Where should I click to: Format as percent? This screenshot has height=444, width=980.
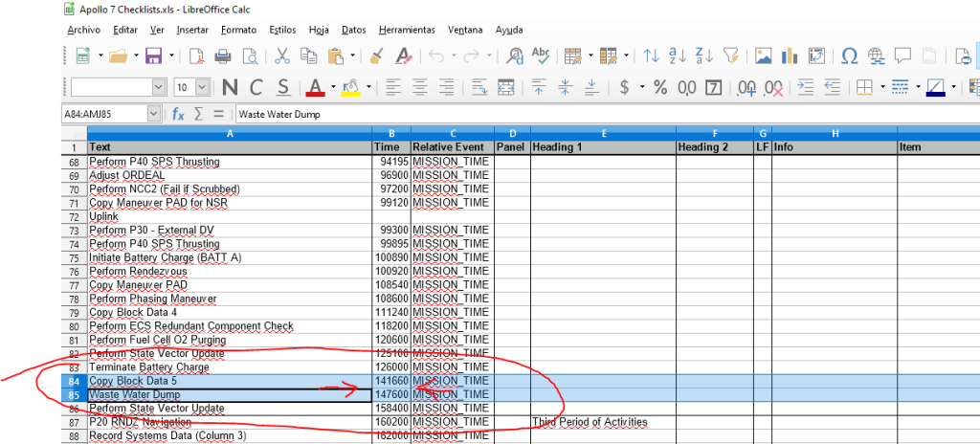point(660,87)
